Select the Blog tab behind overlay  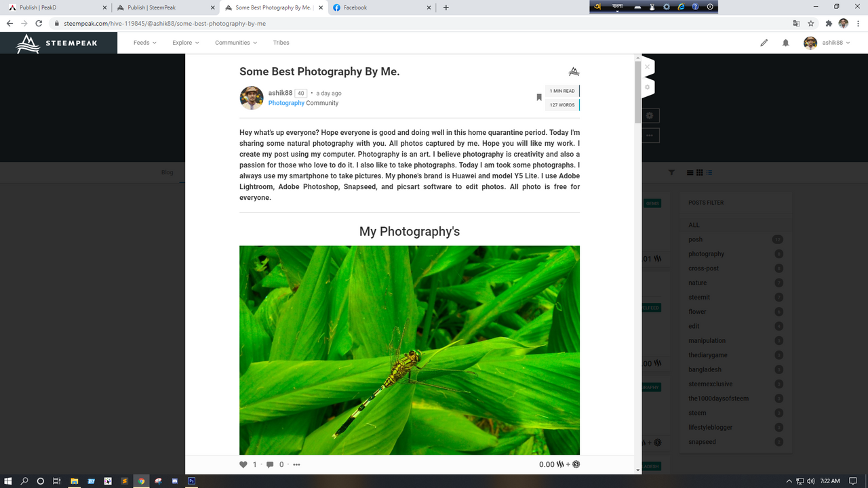pyautogui.click(x=167, y=172)
